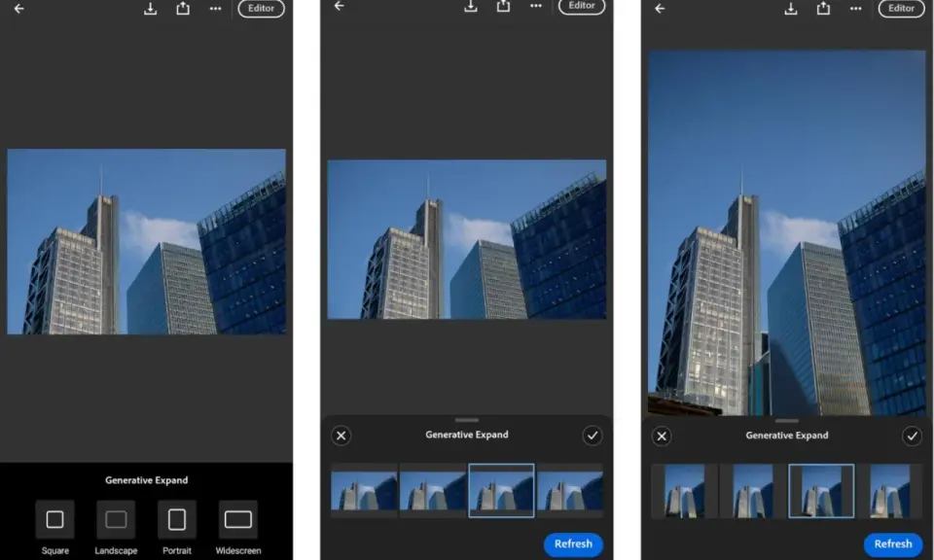Tap the share icon in the right screen

tap(823, 8)
